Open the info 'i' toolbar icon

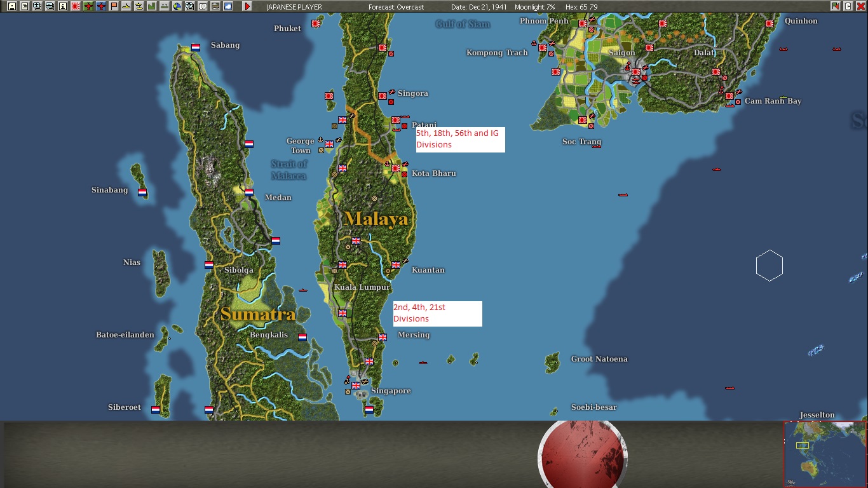(62, 6)
